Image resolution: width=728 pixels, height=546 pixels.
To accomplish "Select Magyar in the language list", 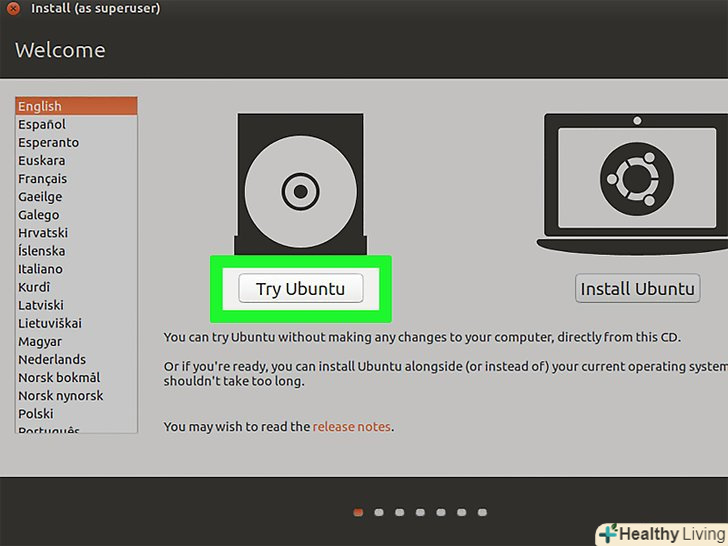I will coord(76,341).
